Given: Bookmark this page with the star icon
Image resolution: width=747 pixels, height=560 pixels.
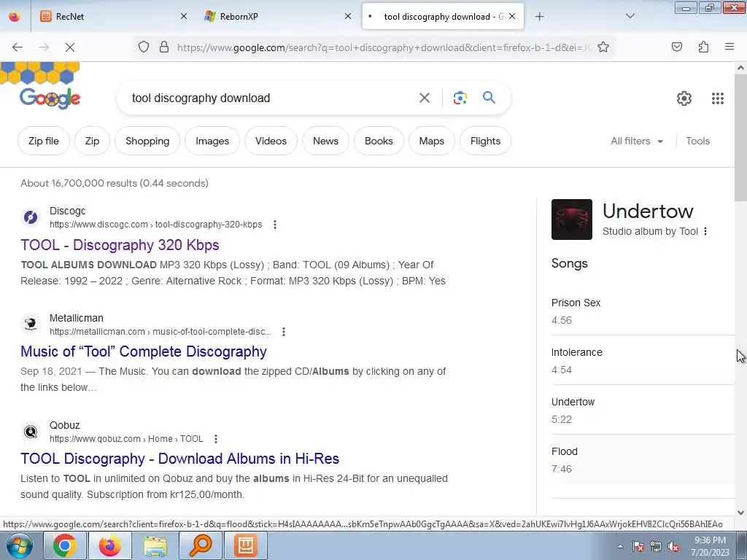Looking at the screenshot, I should pos(603,47).
